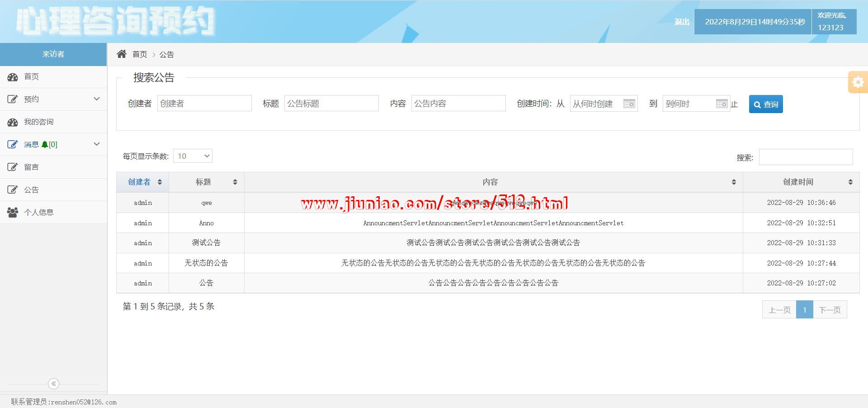Open the rows-per-page dropdown showing 10
The image size is (868, 408).
[193, 156]
